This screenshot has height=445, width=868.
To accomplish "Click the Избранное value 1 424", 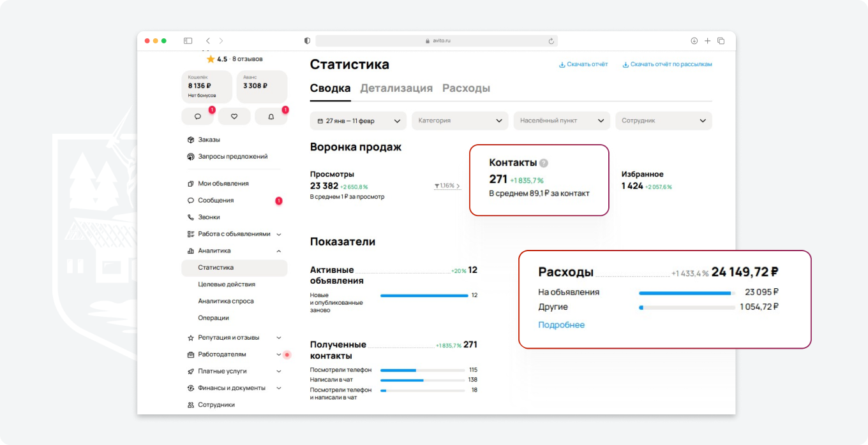I will (x=632, y=186).
